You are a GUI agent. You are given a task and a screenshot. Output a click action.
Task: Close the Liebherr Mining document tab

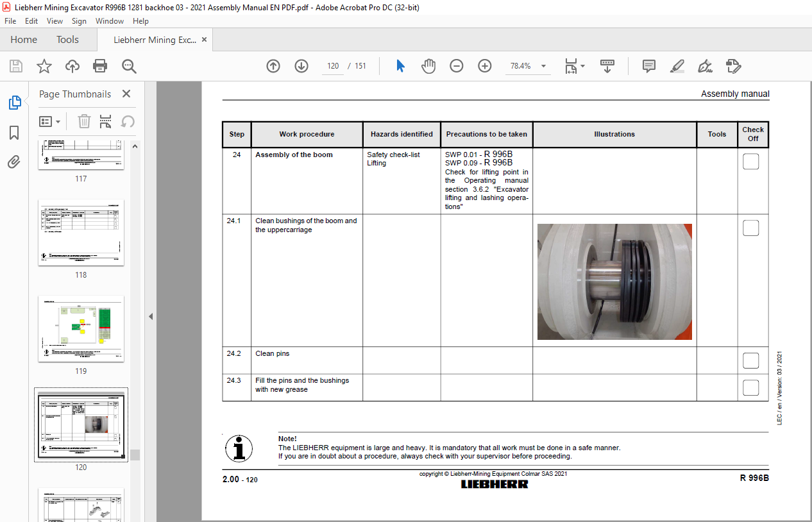(x=205, y=39)
